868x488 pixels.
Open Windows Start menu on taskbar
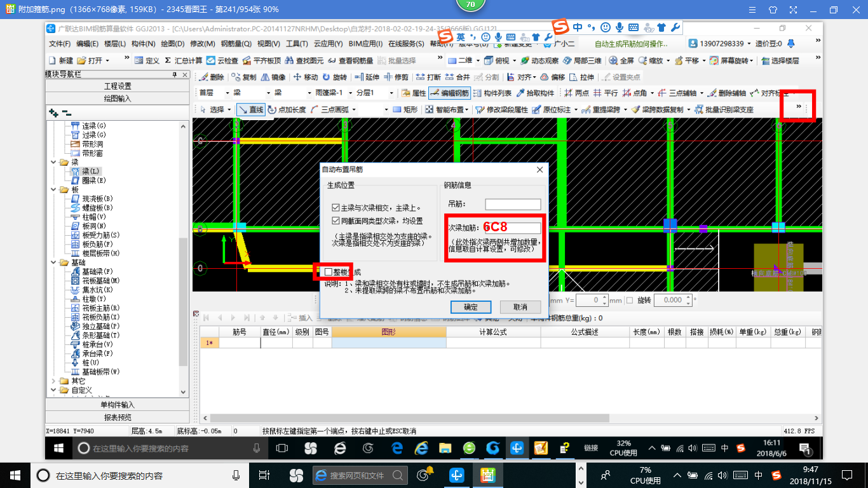14,475
